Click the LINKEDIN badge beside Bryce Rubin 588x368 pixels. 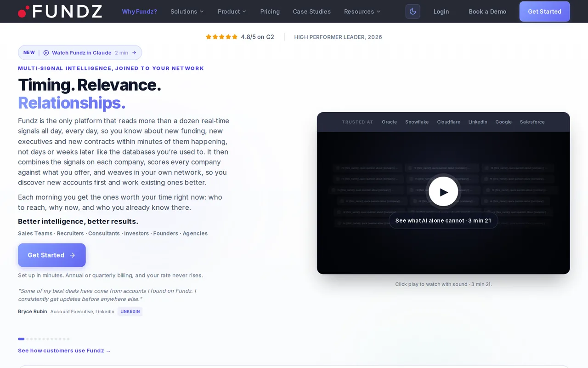pos(130,311)
